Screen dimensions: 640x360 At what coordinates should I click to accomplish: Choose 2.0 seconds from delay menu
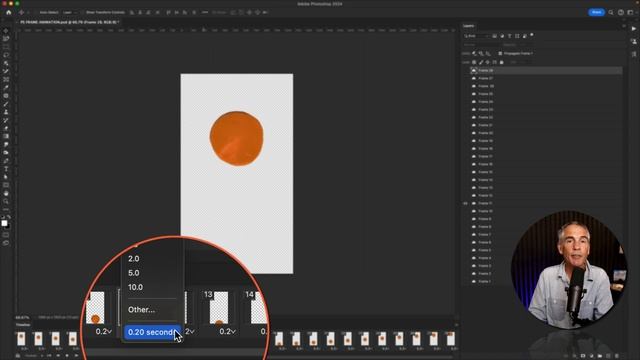coord(134,259)
